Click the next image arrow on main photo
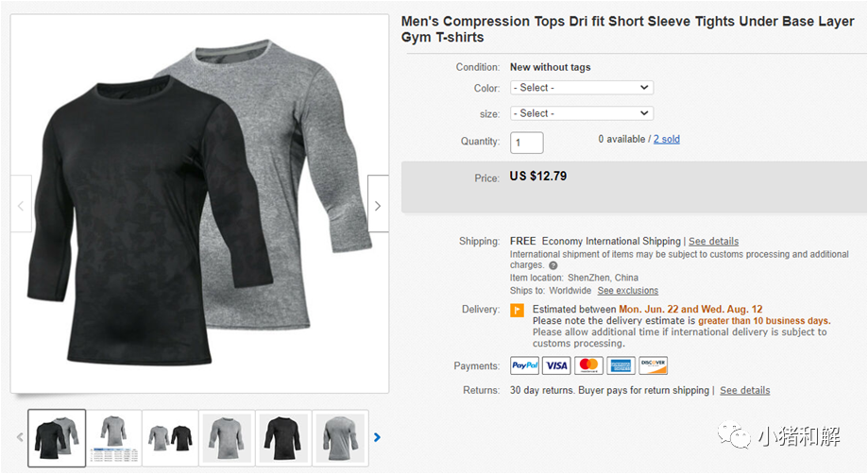868x474 pixels. click(378, 205)
